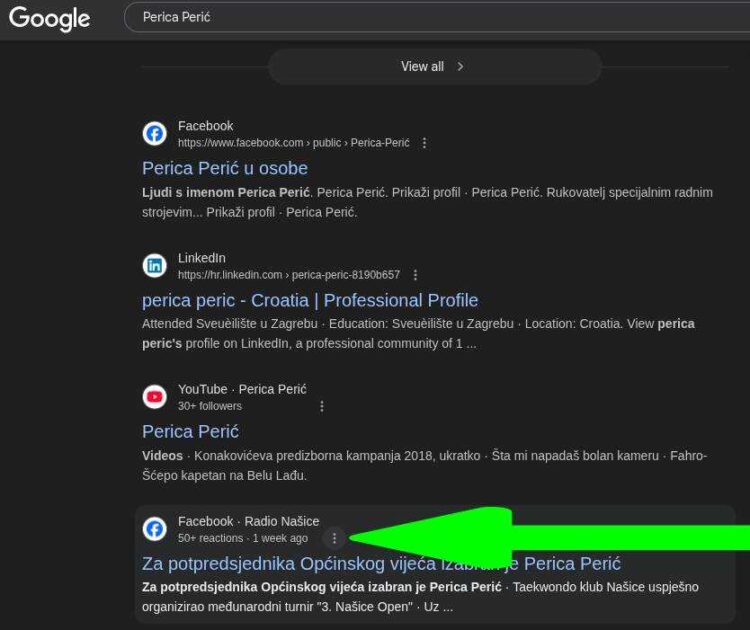Viewport: 750px width, 630px height.
Task: Open the View all button
Action: (x=434, y=66)
